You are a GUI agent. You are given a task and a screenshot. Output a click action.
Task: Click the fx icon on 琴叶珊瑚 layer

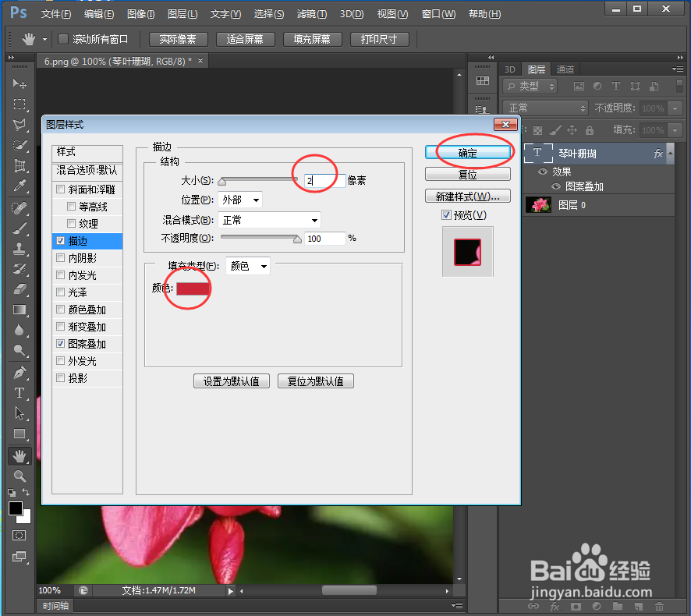658,154
